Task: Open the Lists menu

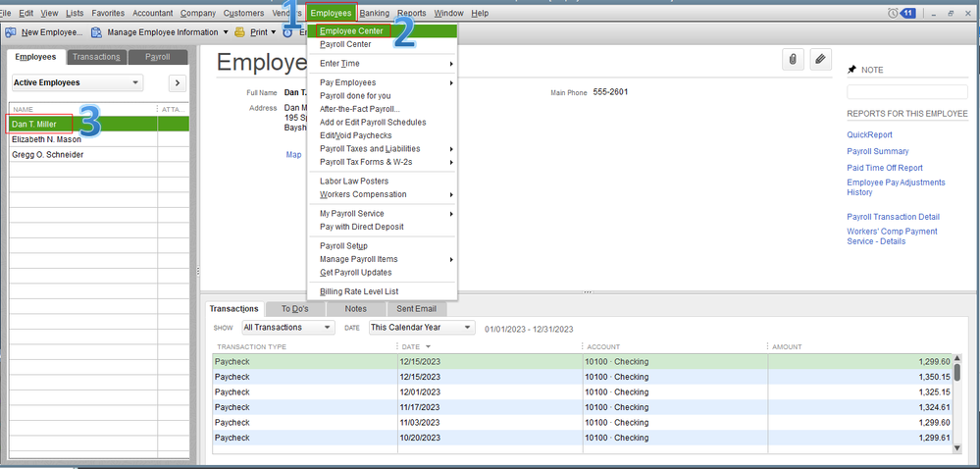Action: 75,13
